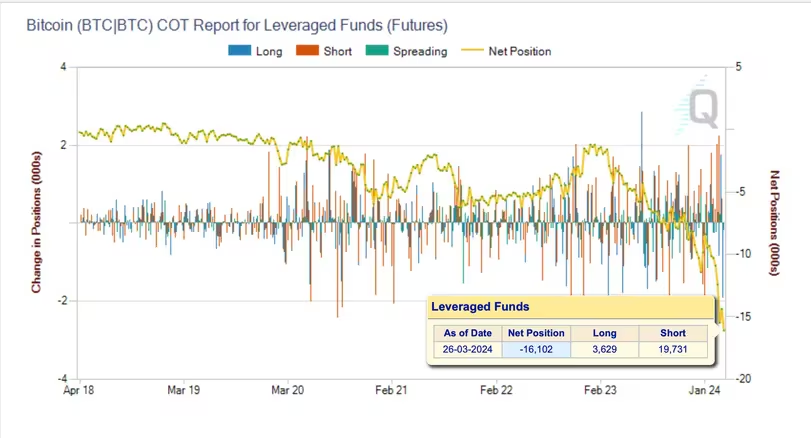The image size is (811, 438).
Task: Click the Long column header in tooltip
Action: click(x=605, y=333)
